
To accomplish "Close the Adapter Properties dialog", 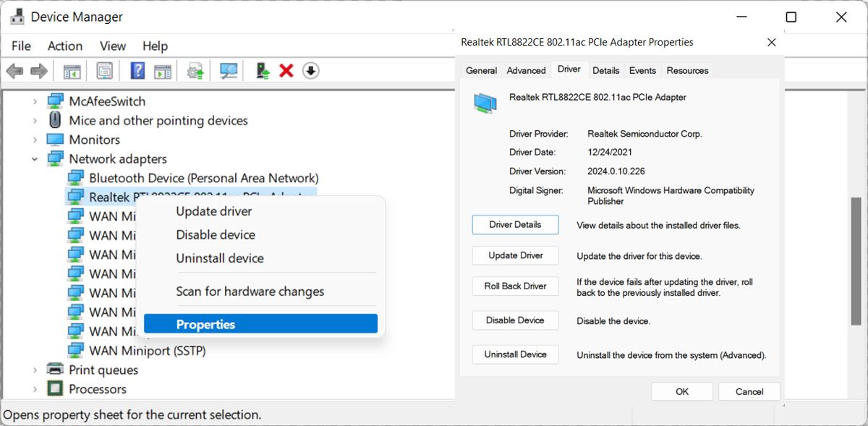I will (772, 43).
